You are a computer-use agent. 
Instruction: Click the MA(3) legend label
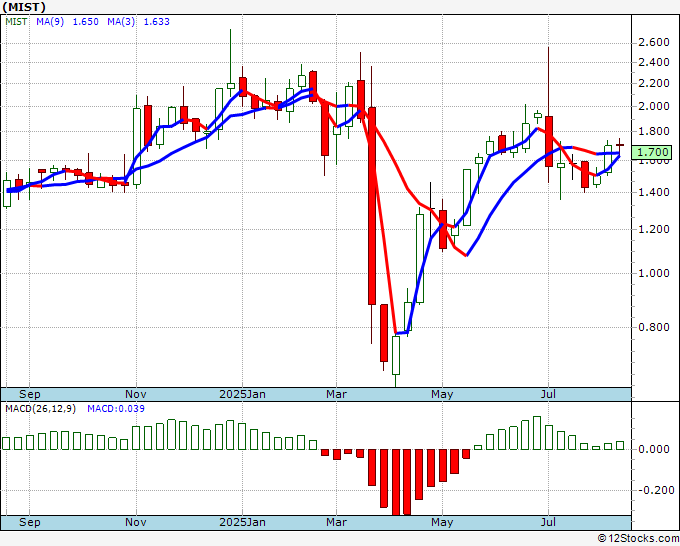(121, 22)
